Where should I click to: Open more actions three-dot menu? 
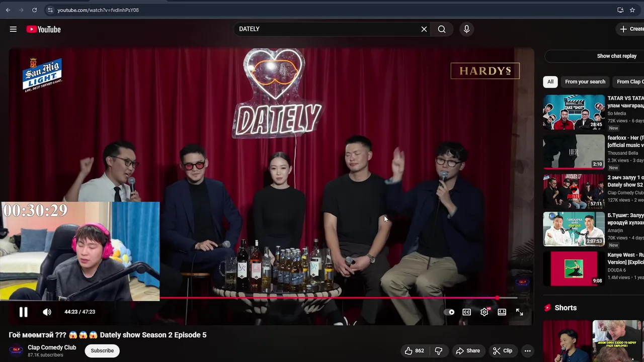pos(527,350)
